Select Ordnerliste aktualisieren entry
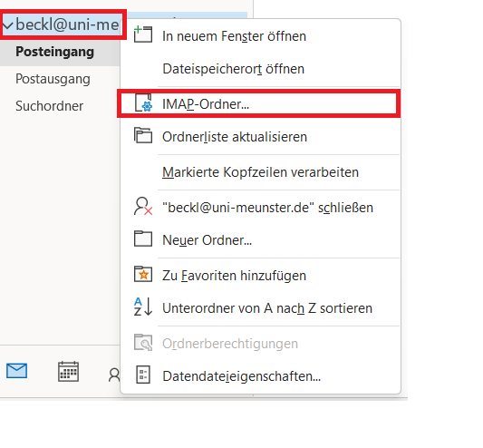This screenshot has height=448, width=483. coord(235,137)
